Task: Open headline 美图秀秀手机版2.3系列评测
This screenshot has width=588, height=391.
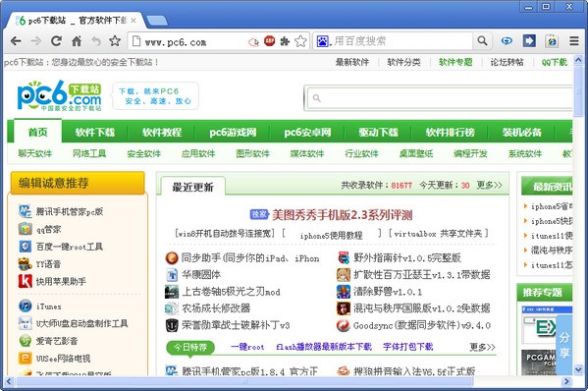Action: pyautogui.click(x=342, y=215)
